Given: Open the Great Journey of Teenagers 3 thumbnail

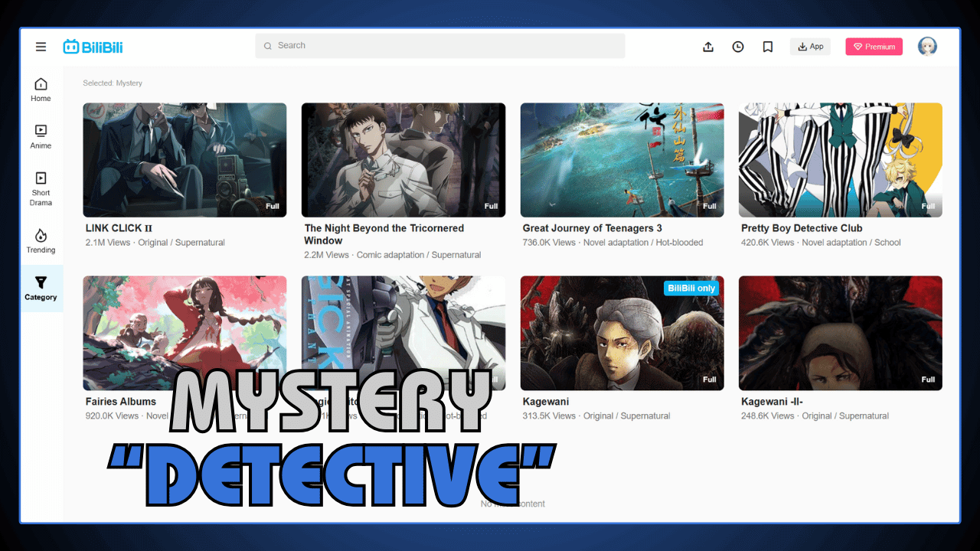Looking at the screenshot, I should pos(622,160).
